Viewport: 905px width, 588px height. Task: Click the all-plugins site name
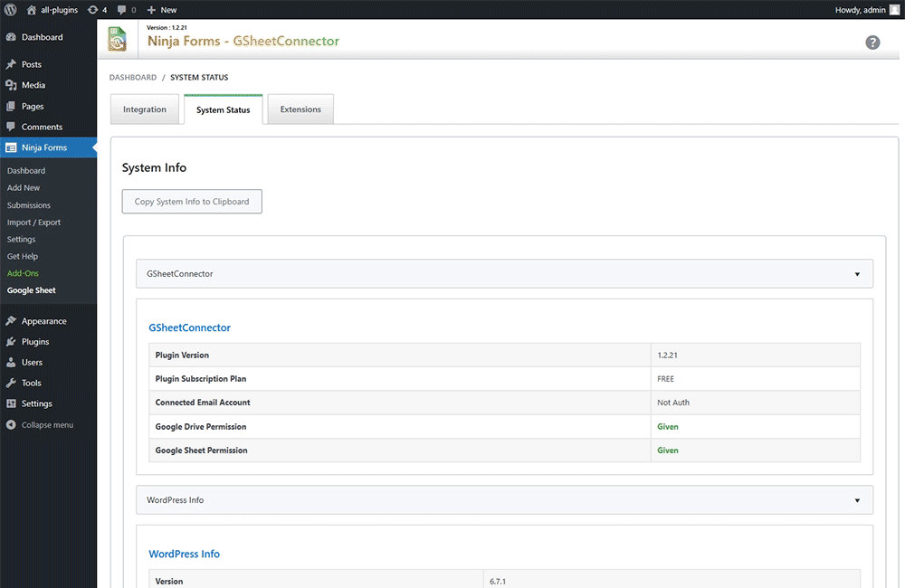59,10
